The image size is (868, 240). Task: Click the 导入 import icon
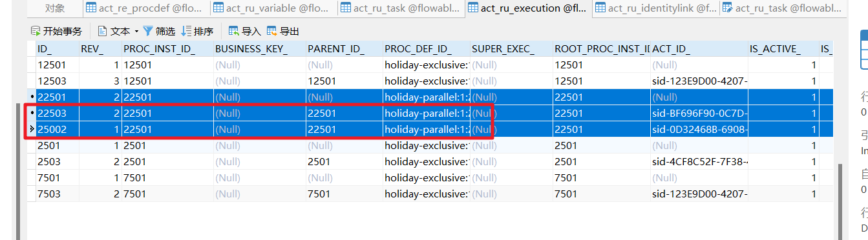[x=234, y=31]
